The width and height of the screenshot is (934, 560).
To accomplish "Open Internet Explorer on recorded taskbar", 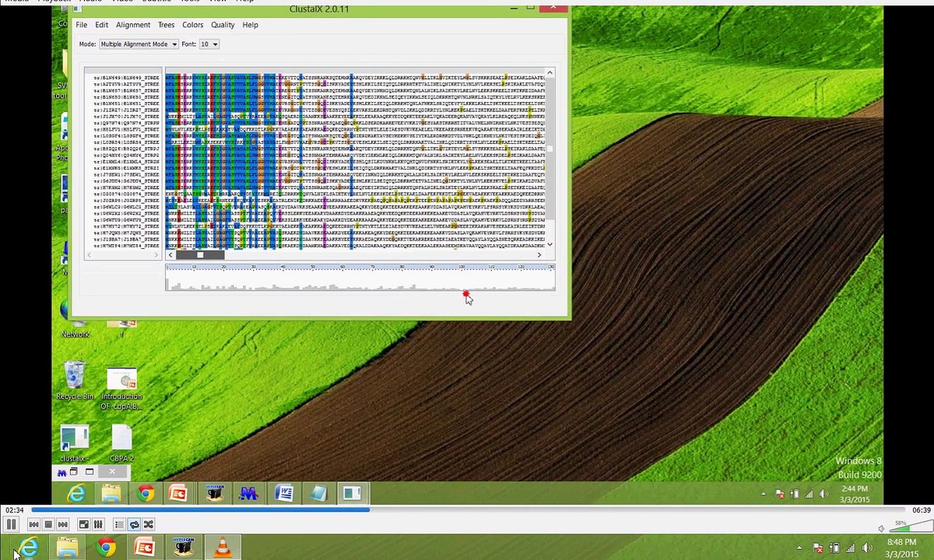I will [x=75, y=493].
